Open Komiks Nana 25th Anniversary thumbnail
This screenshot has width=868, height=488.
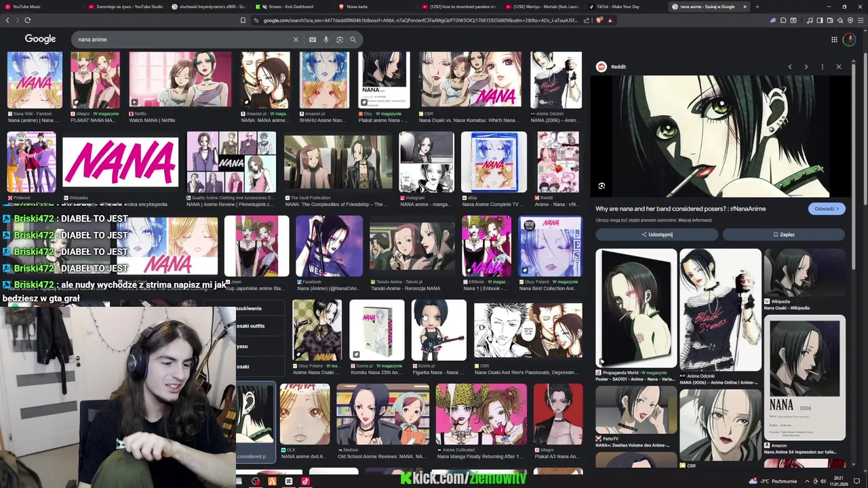376,330
